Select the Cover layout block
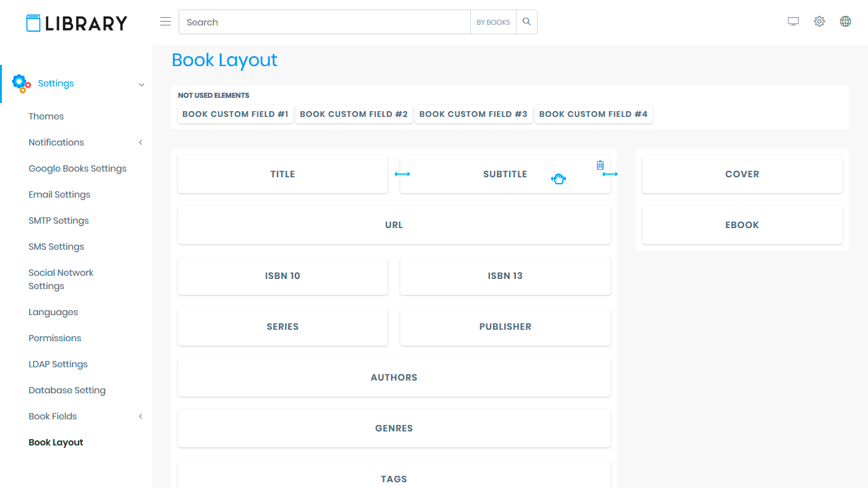This screenshot has width=868, height=488. click(x=742, y=174)
